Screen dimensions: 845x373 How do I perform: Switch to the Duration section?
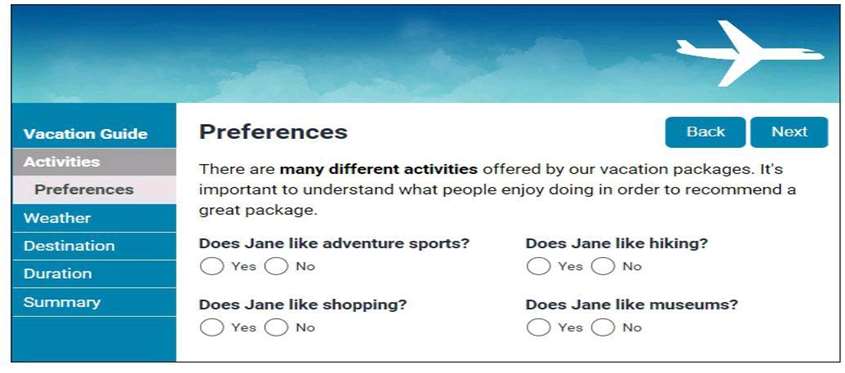pyautogui.click(x=94, y=274)
